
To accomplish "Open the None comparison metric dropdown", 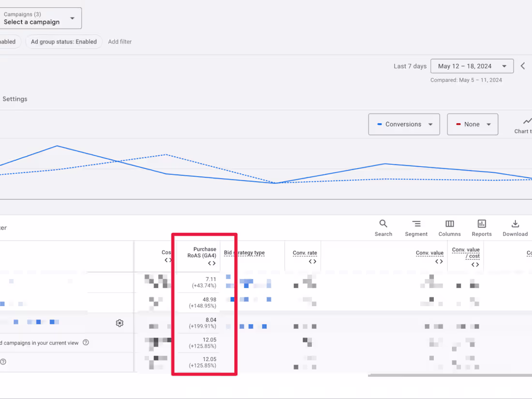I will [x=473, y=124].
